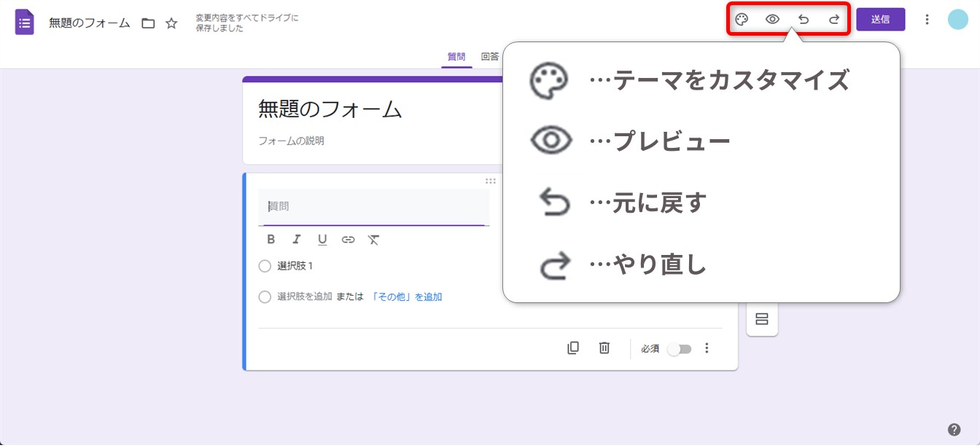Image resolution: width=980 pixels, height=448 pixels.
Task: Select the 選択肢 1 radio button
Action: tap(265, 266)
